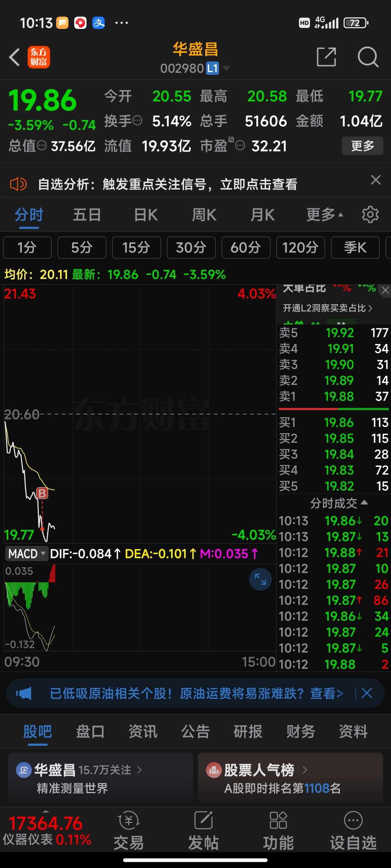Switch to 研报 tab

pos(248,731)
